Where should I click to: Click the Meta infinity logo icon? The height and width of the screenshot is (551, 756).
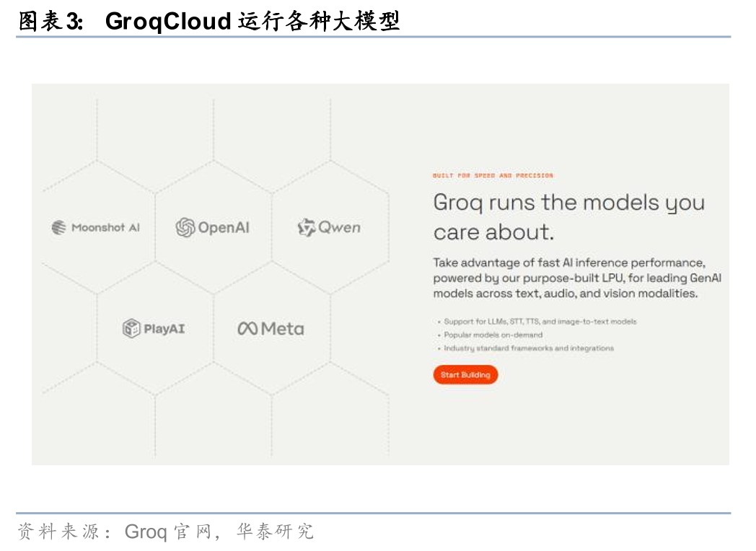click(x=247, y=329)
